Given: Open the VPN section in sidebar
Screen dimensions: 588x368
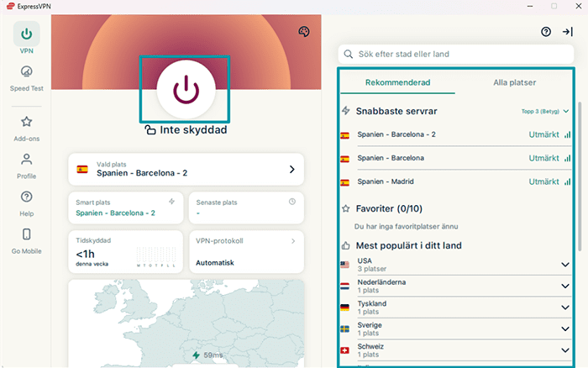Looking at the screenshot, I should point(26,35).
